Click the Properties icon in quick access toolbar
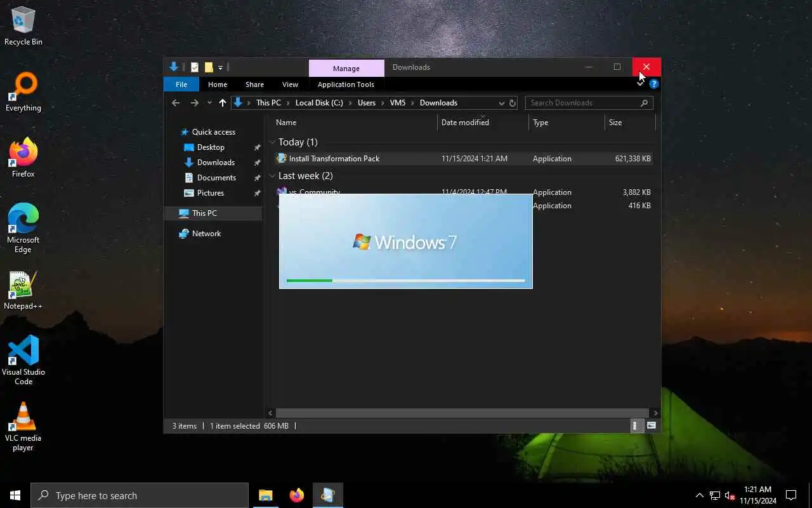This screenshot has width=812, height=508. tap(195, 67)
